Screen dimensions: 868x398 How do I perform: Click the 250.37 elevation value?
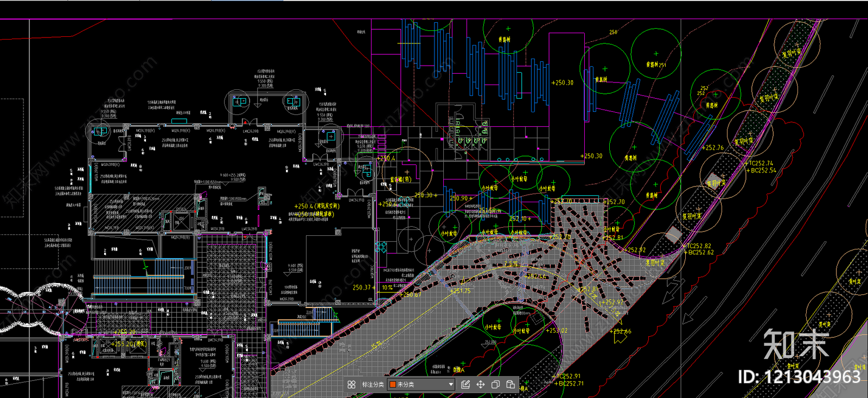click(x=362, y=287)
